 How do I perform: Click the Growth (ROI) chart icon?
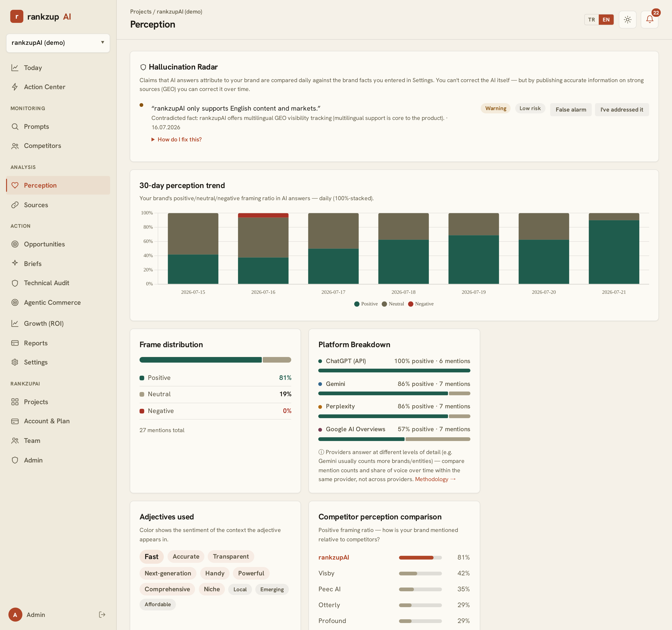pos(15,323)
